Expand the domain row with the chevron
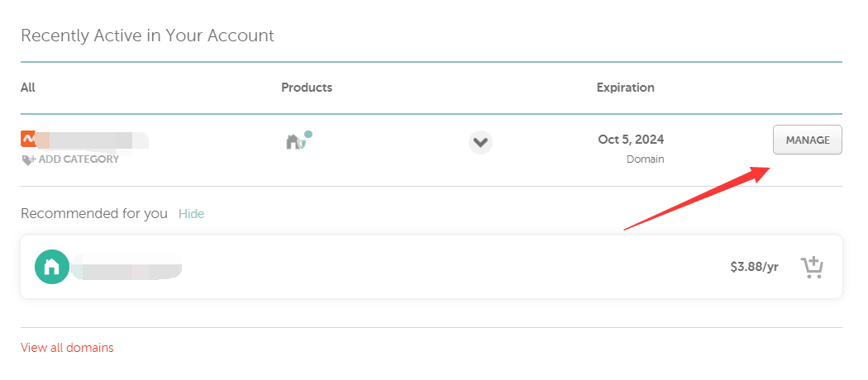The height and width of the screenshot is (380, 868). [x=480, y=142]
